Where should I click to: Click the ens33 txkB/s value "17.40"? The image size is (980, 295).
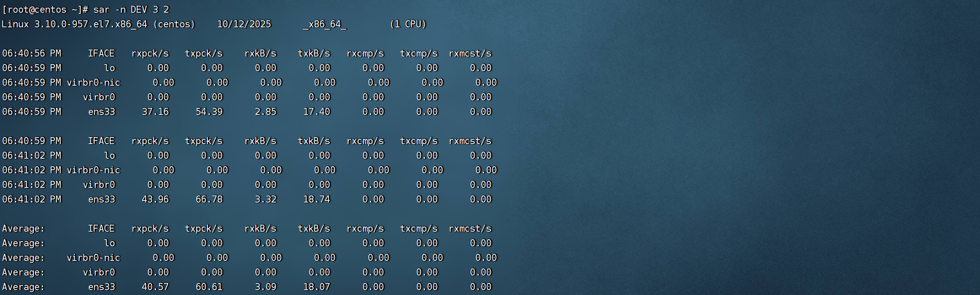pyautogui.click(x=317, y=112)
